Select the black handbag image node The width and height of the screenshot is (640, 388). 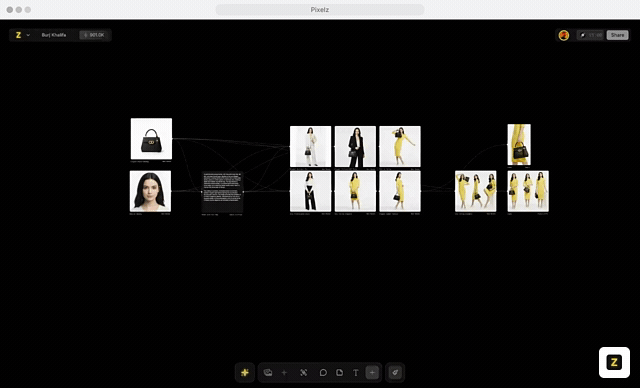click(151, 139)
